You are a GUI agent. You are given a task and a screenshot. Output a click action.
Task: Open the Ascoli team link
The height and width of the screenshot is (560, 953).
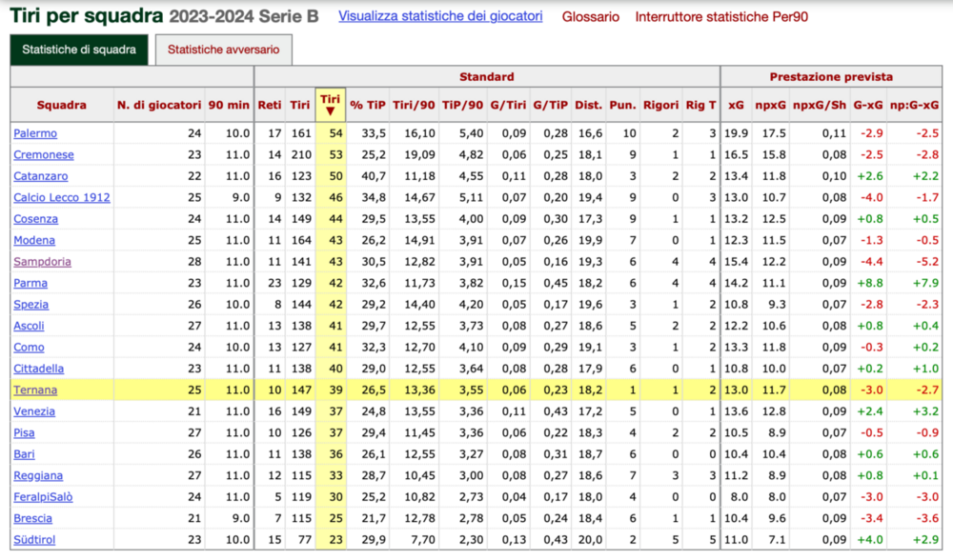click(30, 326)
